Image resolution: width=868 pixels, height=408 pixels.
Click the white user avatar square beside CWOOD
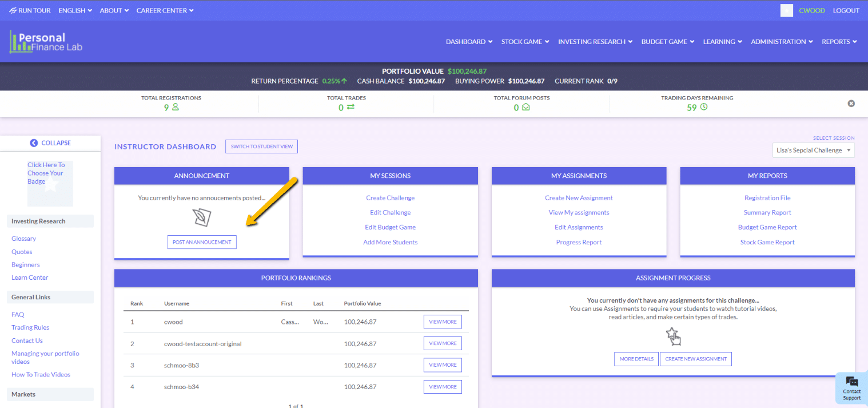pyautogui.click(x=787, y=10)
